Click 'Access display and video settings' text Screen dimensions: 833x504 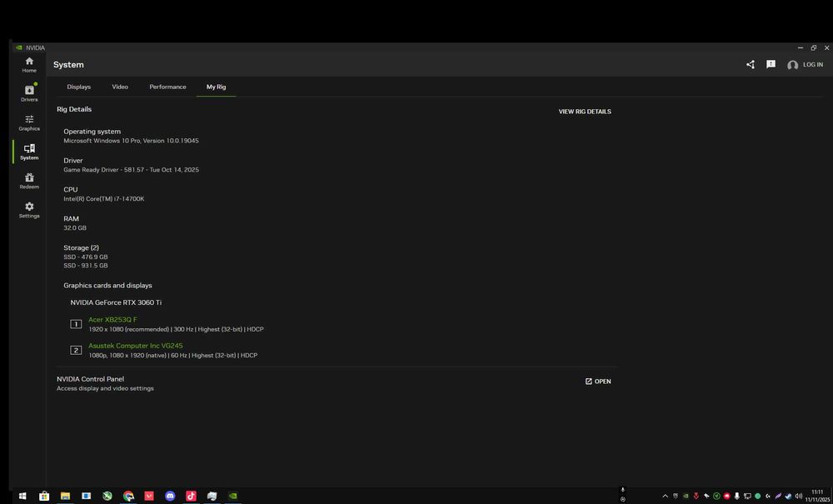tap(105, 388)
